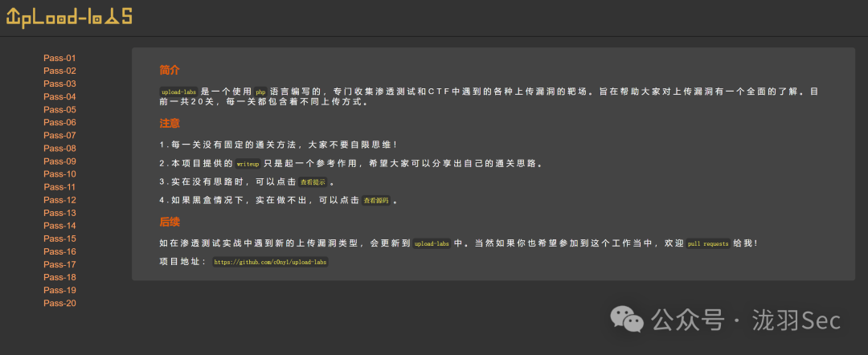Open the Pass-02 level link

pyautogui.click(x=59, y=71)
